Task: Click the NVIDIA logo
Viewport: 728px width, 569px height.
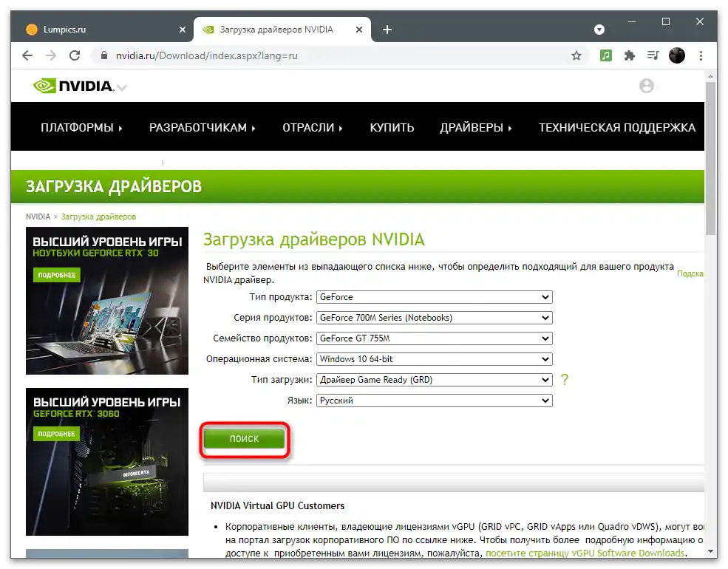Action: click(x=73, y=86)
